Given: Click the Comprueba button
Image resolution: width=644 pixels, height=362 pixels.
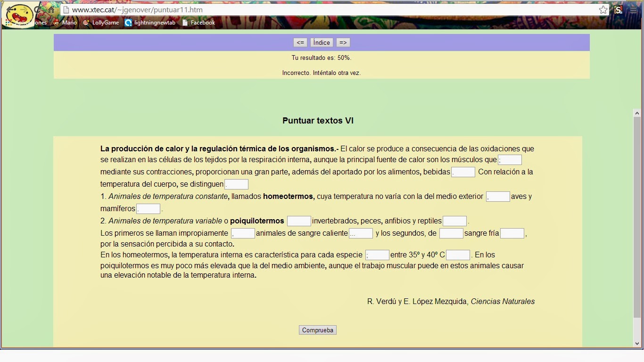Looking at the screenshot, I should click(318, 330).
